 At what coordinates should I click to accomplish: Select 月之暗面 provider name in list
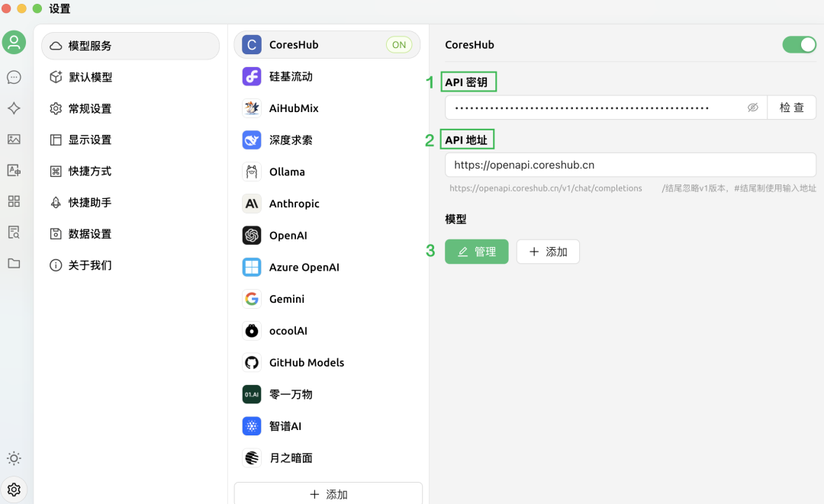(291, 457)
